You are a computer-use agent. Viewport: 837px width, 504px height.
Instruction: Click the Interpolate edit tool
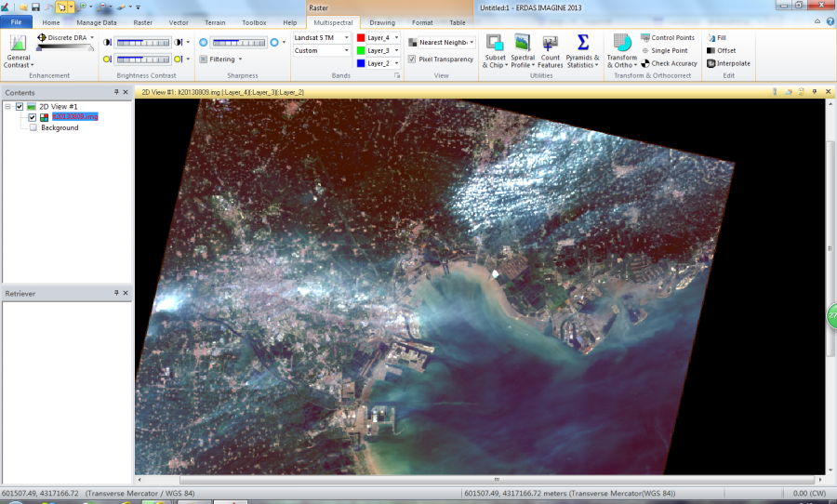[x=728, y=63]
